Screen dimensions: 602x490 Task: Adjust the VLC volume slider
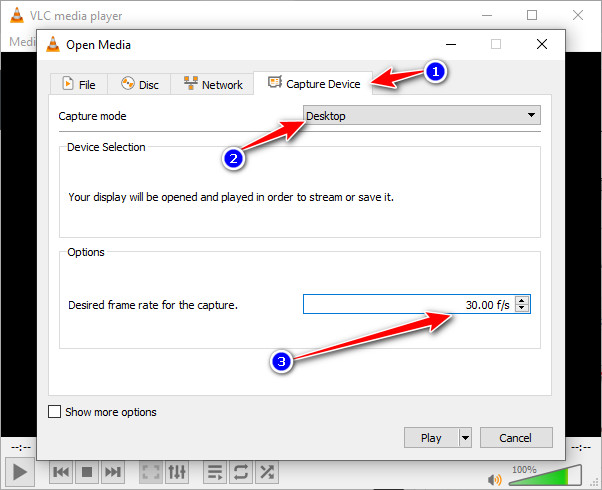(545, 476)
